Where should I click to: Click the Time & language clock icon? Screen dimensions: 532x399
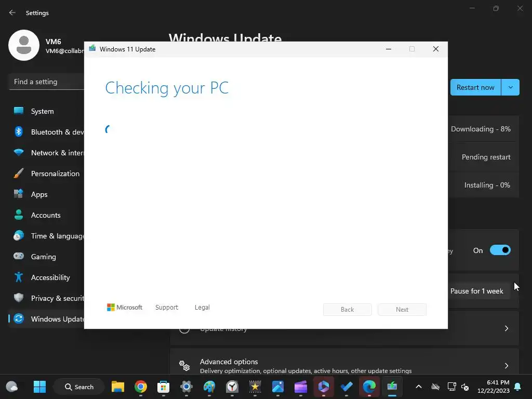click(19, 236)
